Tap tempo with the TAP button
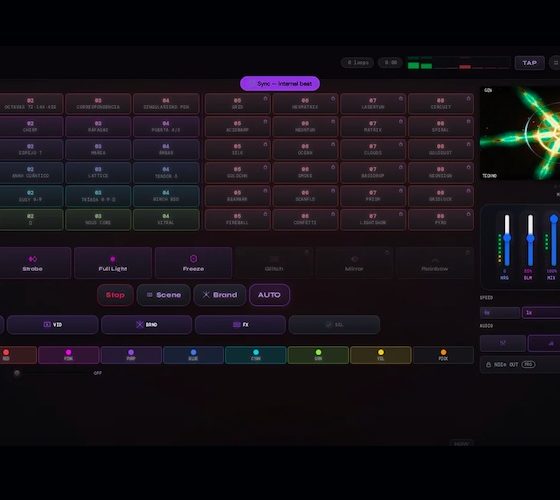This screenshot has height=500, width=560. tap(529, 63)
